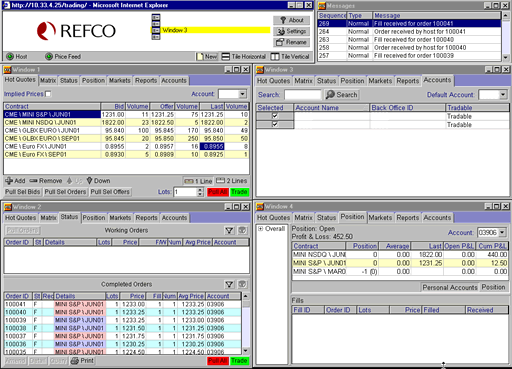Screen dimensions: 512x369
Task: Open the Reports tab in Window 4
Action: click(x=408, y=218)
